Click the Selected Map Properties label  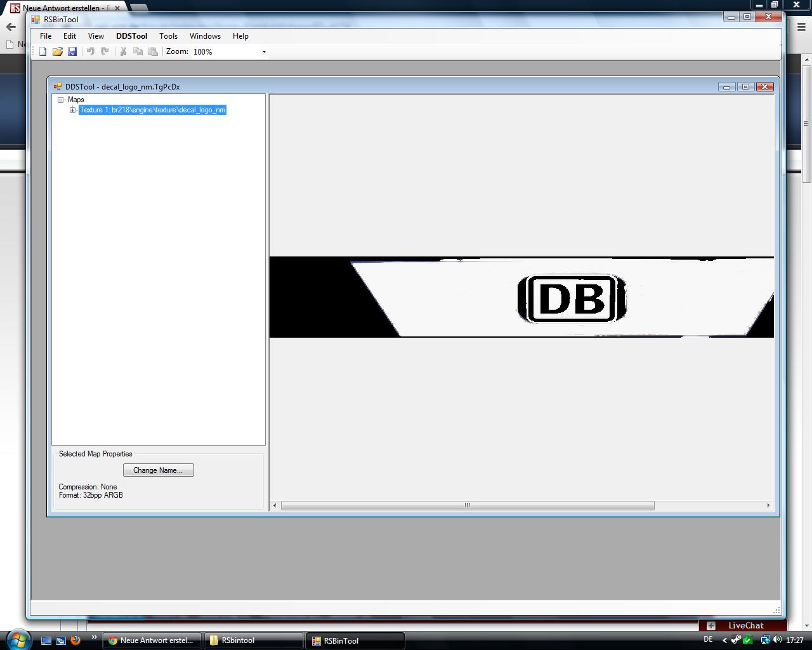click(x=96, y=454)
